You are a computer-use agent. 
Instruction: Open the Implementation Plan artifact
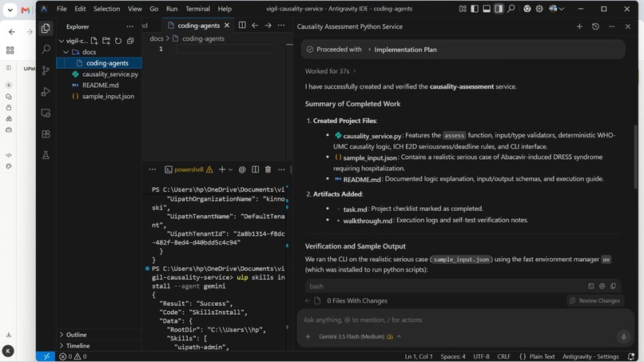tap(405, 50)
